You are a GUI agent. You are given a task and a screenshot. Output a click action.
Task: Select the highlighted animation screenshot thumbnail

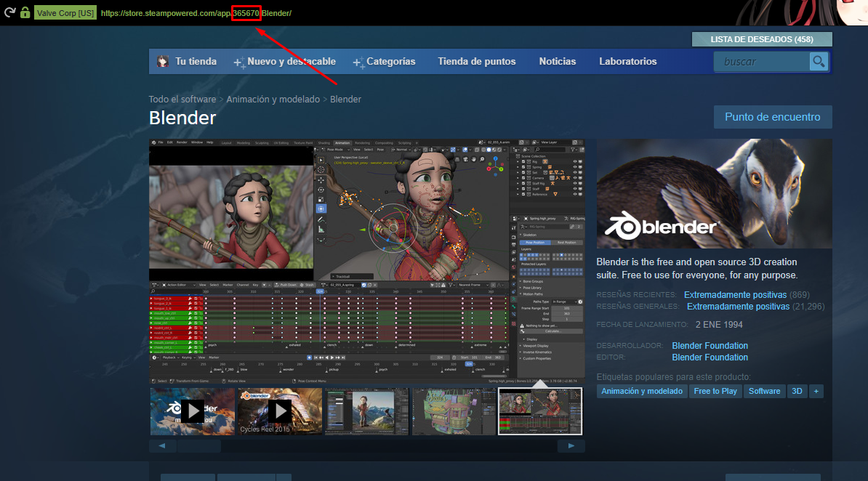click(x=540, y=411)
